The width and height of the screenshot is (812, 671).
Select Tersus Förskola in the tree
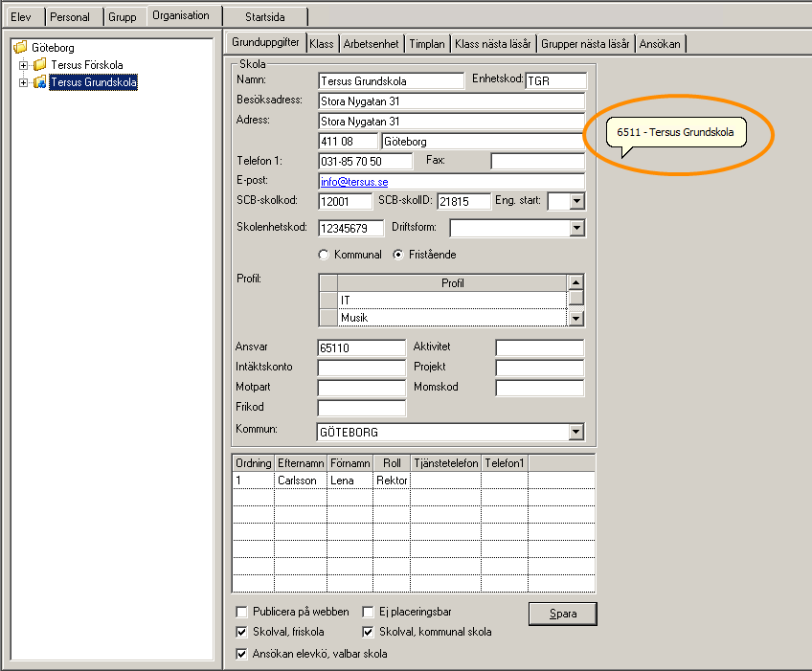click(x=87, y=65)
